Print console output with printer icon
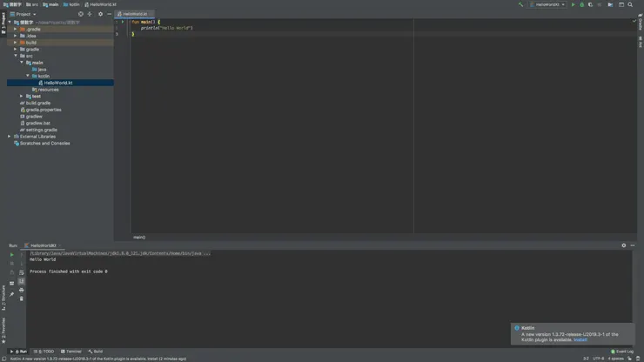This screenshot has width=644, height=362. coord(22,290)
